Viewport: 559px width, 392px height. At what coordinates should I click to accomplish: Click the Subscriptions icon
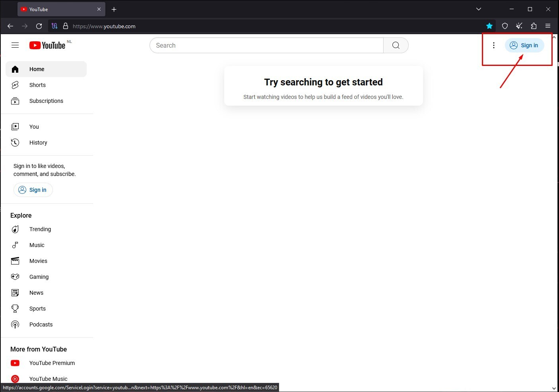pyautogui.click(x=15, y=101)
